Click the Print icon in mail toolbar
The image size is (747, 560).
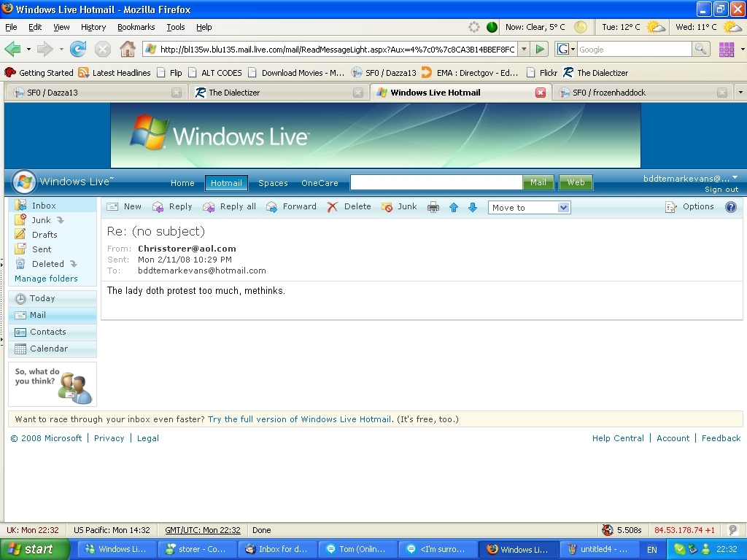point(433,207)
